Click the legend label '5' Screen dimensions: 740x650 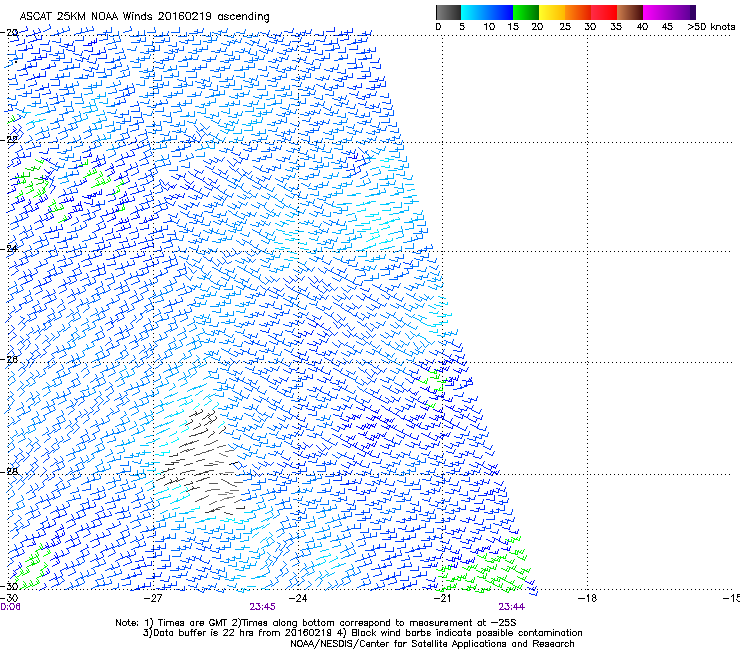click(462, 27)
